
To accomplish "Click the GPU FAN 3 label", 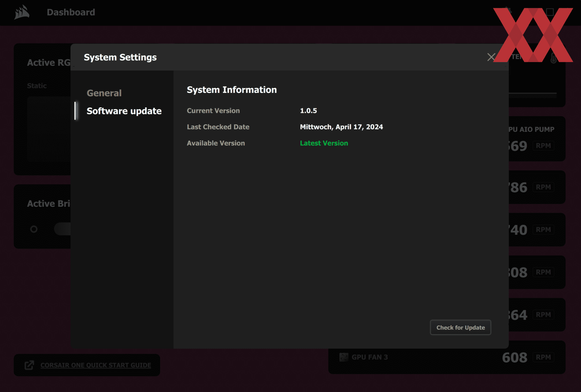I will (x=369, y=357).
